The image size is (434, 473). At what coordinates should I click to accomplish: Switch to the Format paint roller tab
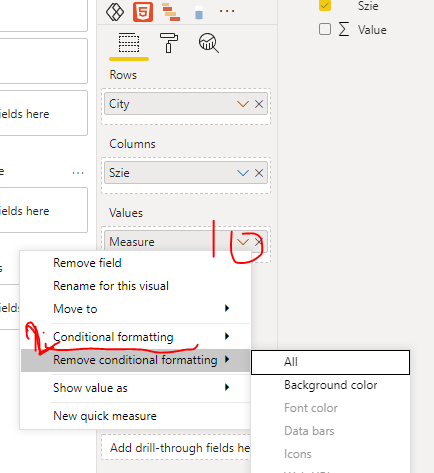coord(169,43)
